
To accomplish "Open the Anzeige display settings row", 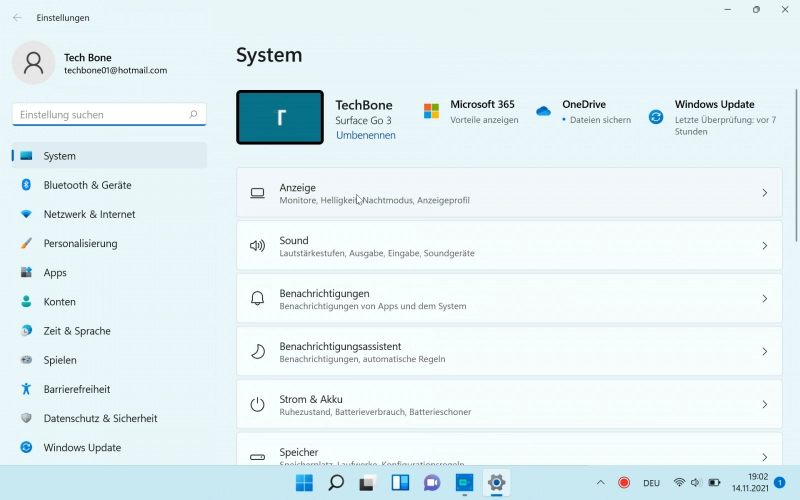I will [x=509, y=193].
